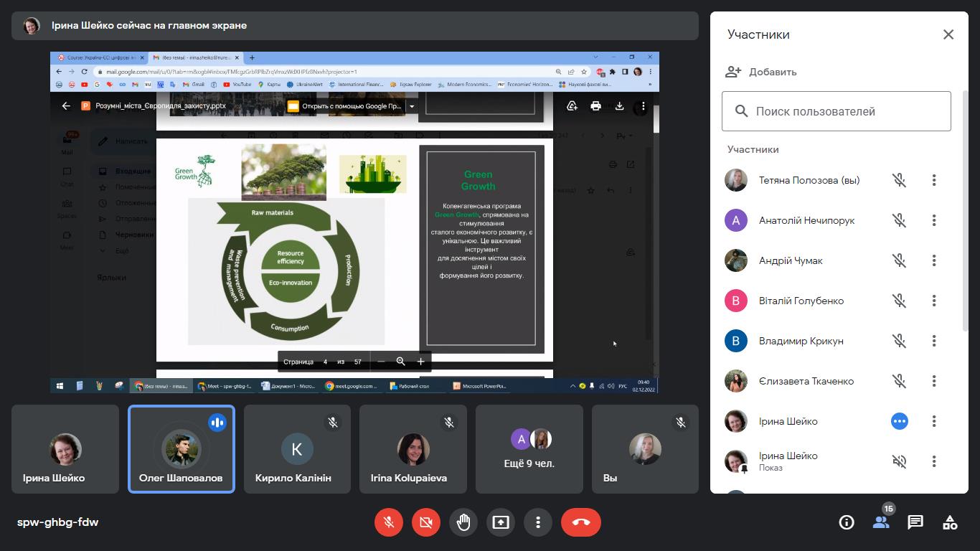Click Ірина Шейко speaking indicator icon
980x551 pixels.
point(900,421)
